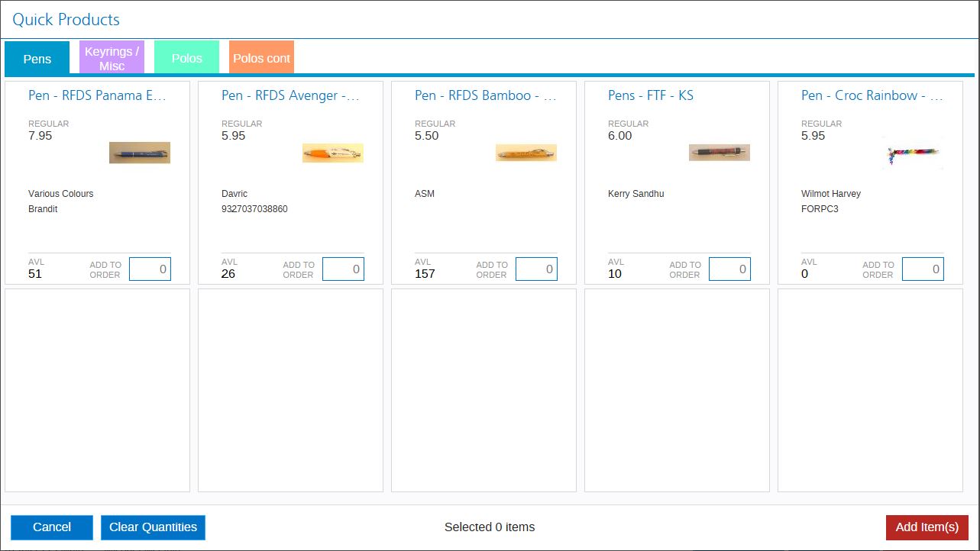Cancel out of Quick Products
Screen dimensions: 980x551
pos(51,527)
